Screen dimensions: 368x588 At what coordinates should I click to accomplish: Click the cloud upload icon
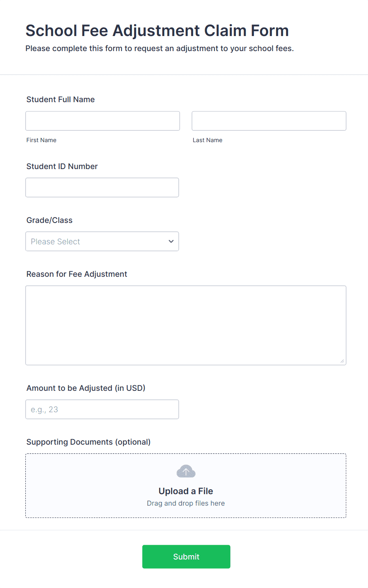coord(186,471)
